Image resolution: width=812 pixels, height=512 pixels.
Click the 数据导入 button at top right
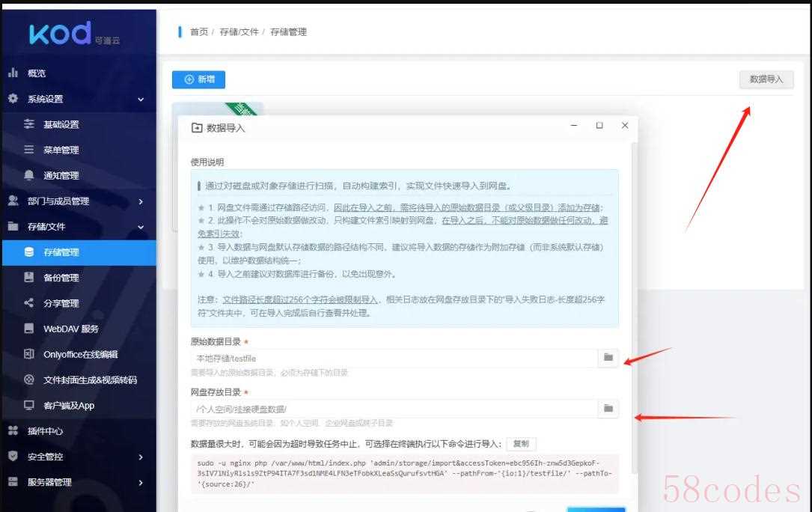[766, 79]
